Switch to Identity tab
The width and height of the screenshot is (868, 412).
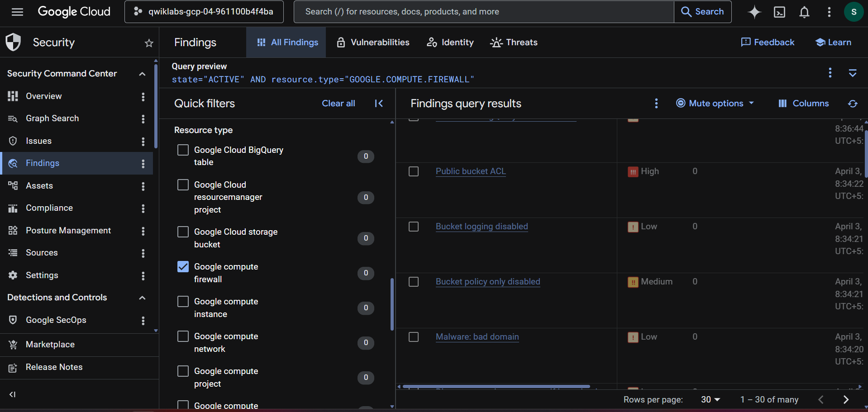click(450, 43)
